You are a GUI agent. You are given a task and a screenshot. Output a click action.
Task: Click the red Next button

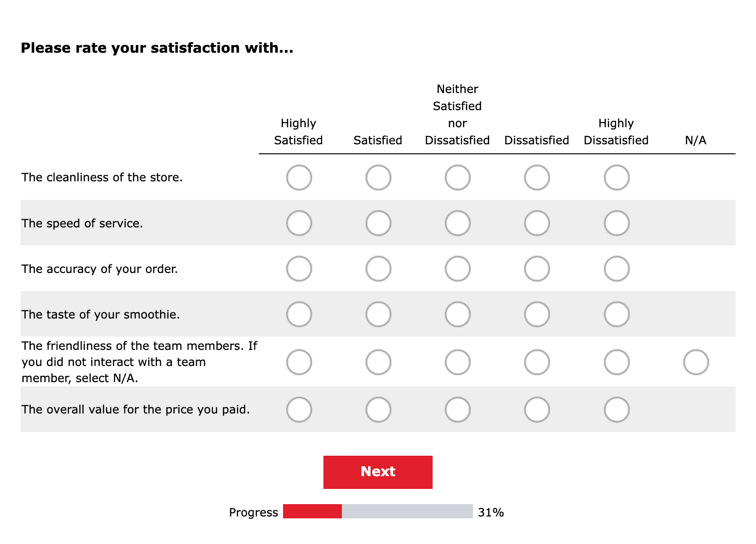tap(378, 472)
